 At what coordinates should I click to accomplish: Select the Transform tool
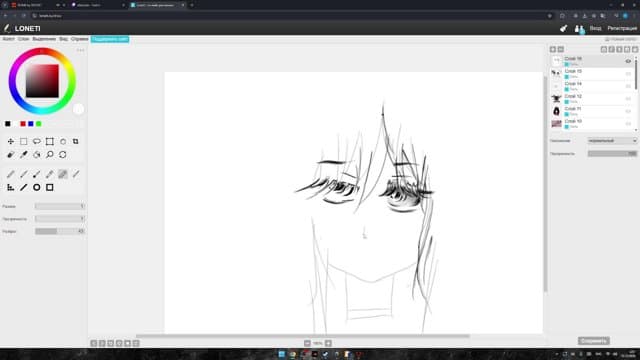[50, 141]
